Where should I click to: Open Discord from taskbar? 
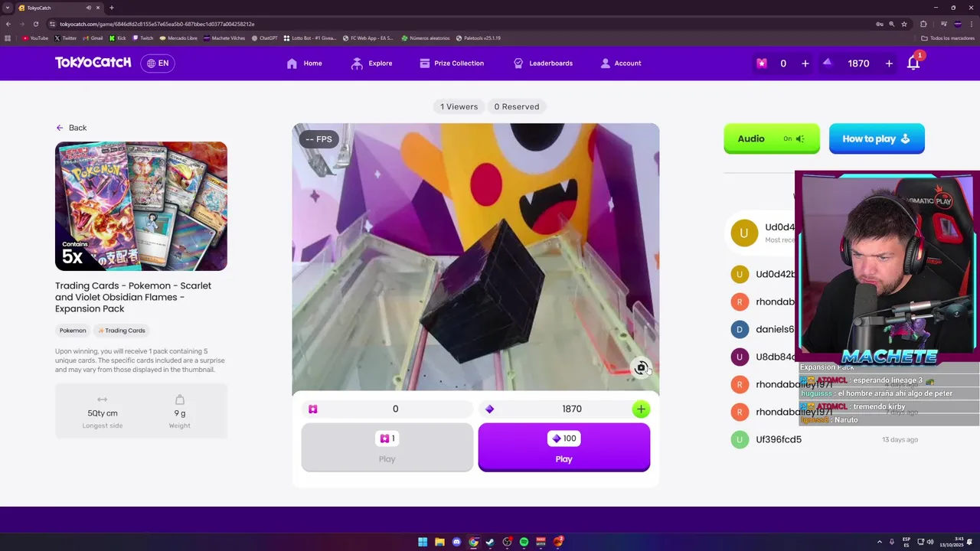(x=456, y=542)
